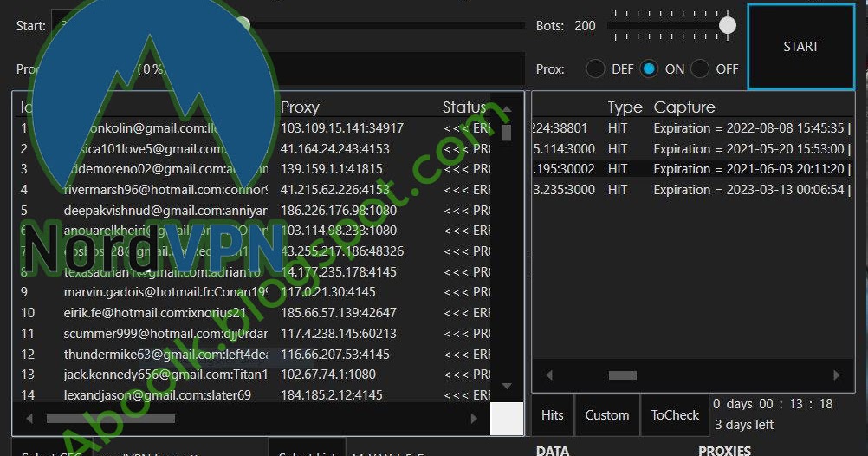Select the OFF proxy radio option
This screenshot has height=456, width=868.
tap(700, 69)
